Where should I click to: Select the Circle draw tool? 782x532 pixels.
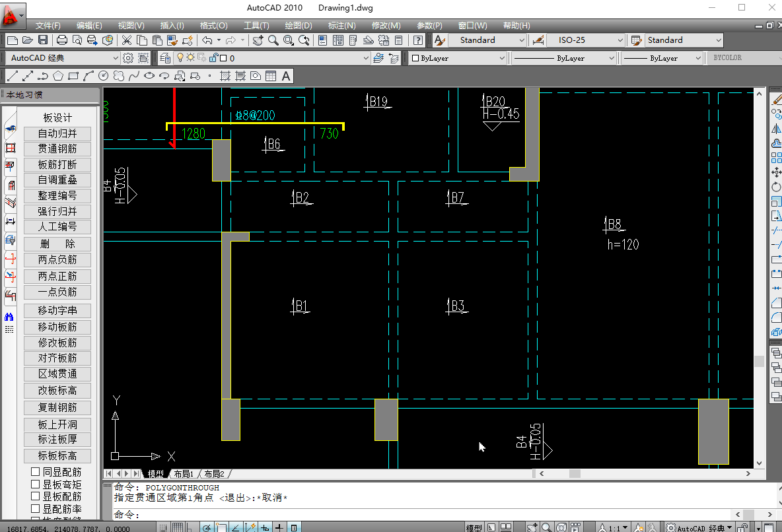pos(103,76)
